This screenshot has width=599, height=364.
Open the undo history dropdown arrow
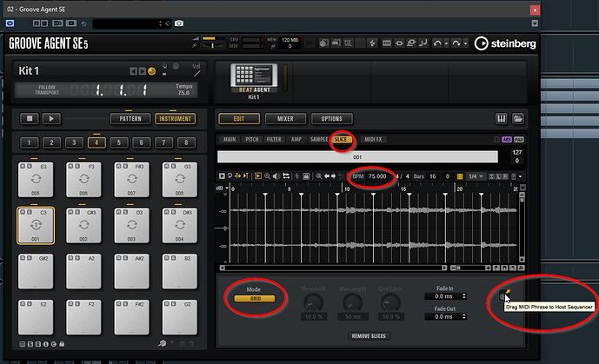coord(446,44)
